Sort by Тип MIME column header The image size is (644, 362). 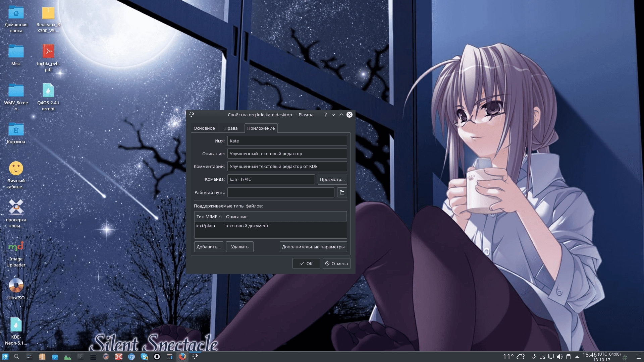(x=209, y=217)
